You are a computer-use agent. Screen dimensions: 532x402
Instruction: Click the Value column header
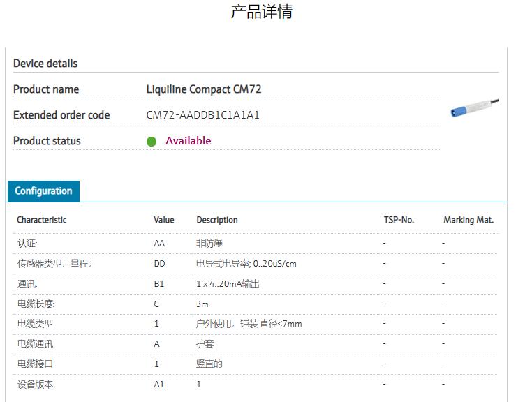164,220
